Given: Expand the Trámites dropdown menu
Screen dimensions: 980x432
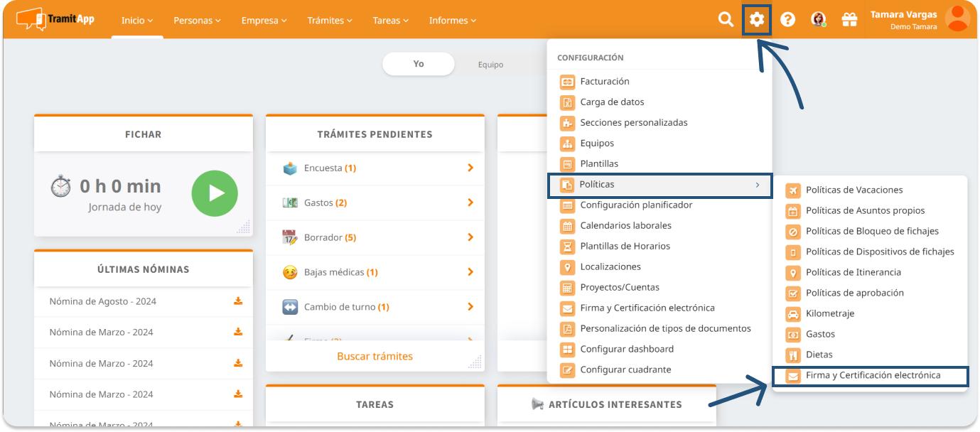Looking at the screenshot, I should tap(330, 21).
